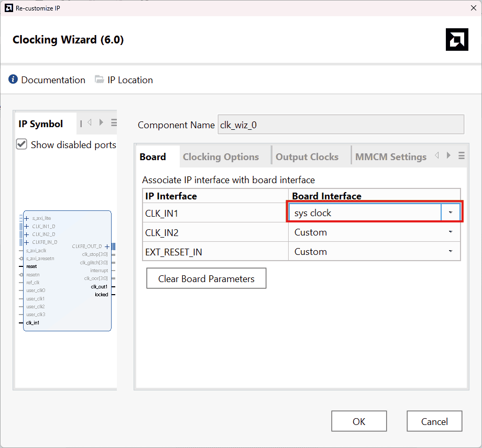Click the Clear Board Parameters button
This screenshot has width=482, height=448.
point(206,278)
